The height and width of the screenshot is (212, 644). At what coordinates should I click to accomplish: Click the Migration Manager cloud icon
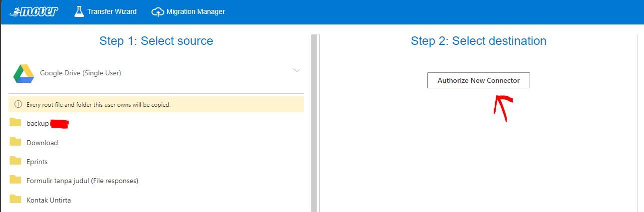(x=157, y=11)
